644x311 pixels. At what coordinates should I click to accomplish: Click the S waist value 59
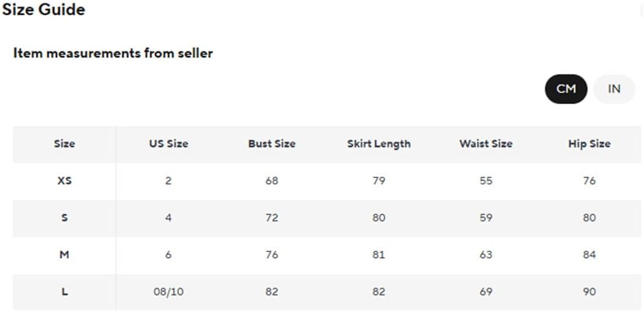tap(486, 217)
